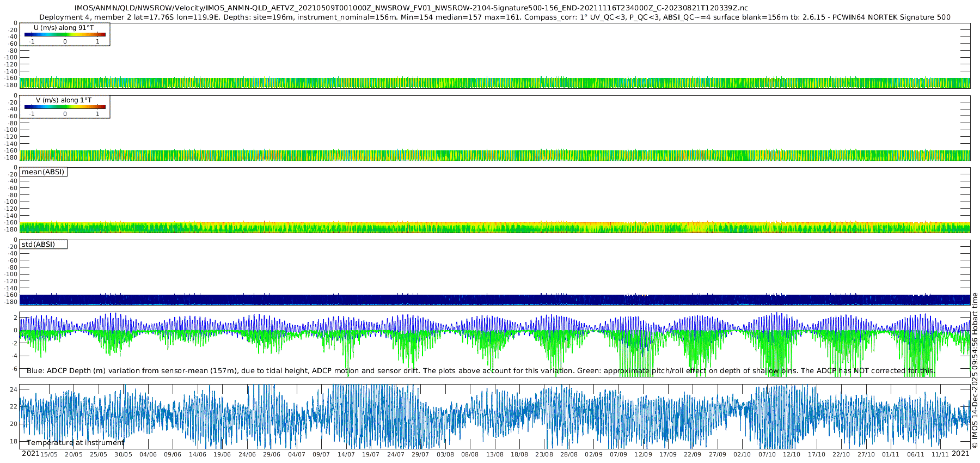Click the ADCP depth variation caption text
This screenshot has width=980, height=463.
click(481, 371)
